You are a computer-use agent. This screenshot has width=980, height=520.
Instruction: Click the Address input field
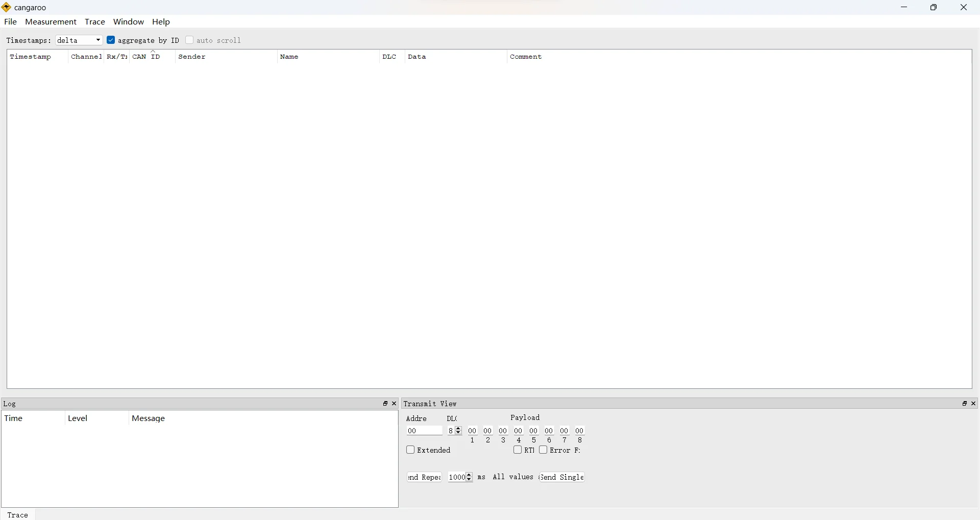pyautogui.click(x=425, y=431)
